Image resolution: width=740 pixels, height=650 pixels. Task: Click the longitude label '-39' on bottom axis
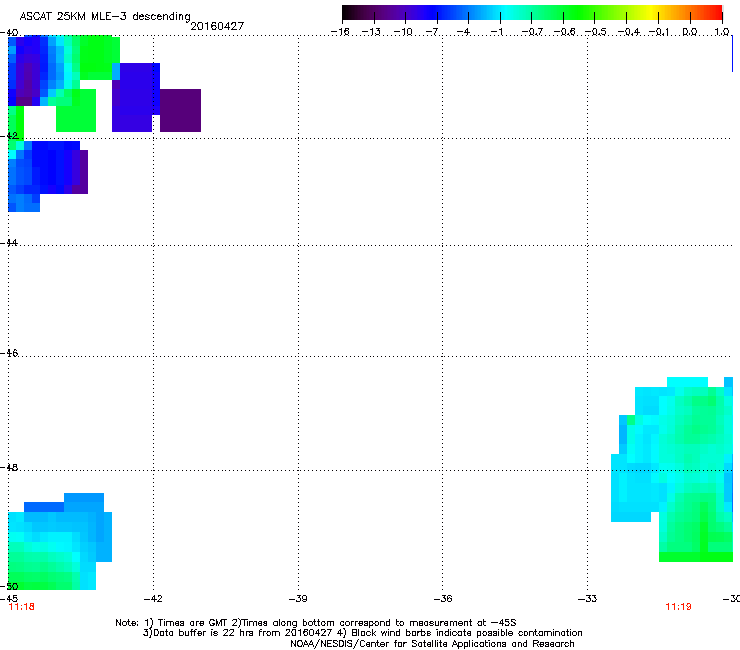coord(298,599)
